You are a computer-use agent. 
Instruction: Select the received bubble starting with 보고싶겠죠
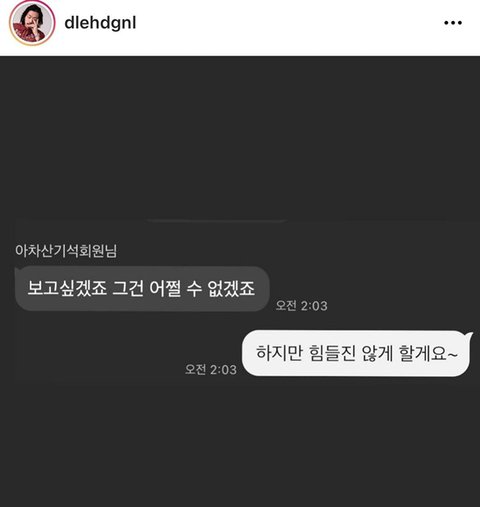(x=142, y=289)
